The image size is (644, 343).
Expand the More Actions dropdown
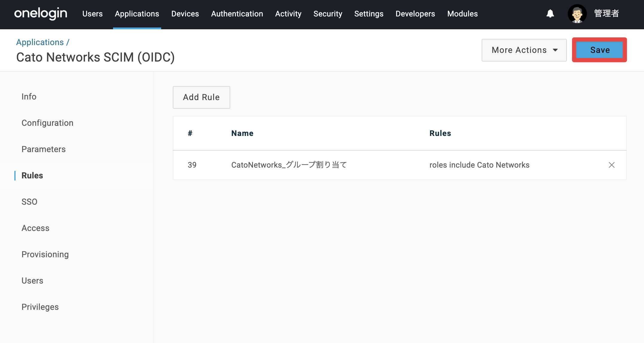point(524,50)
